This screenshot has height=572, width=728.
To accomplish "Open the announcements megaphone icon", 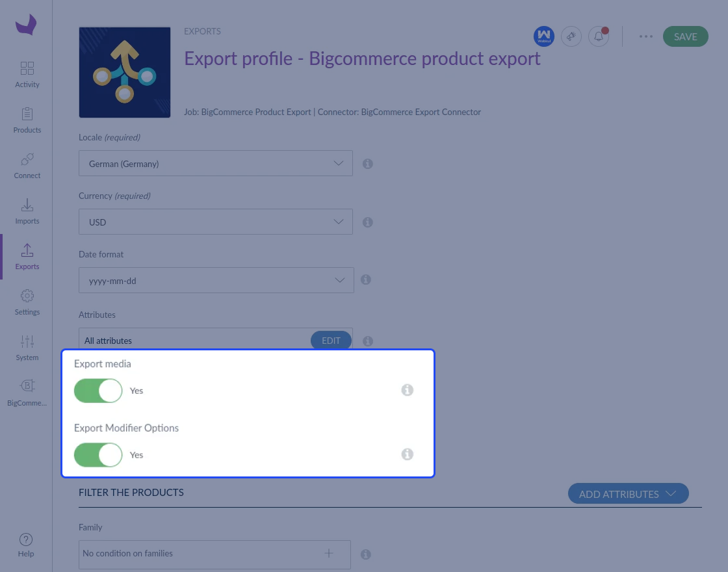I will 571,36.
